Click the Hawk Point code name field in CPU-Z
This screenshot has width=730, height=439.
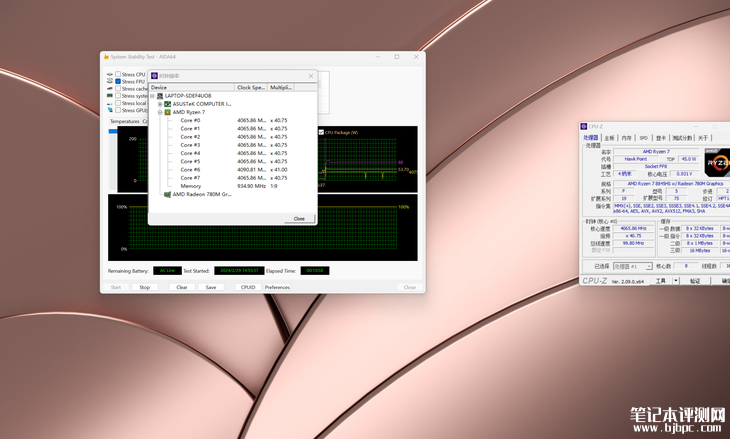[x=635, y=159]
